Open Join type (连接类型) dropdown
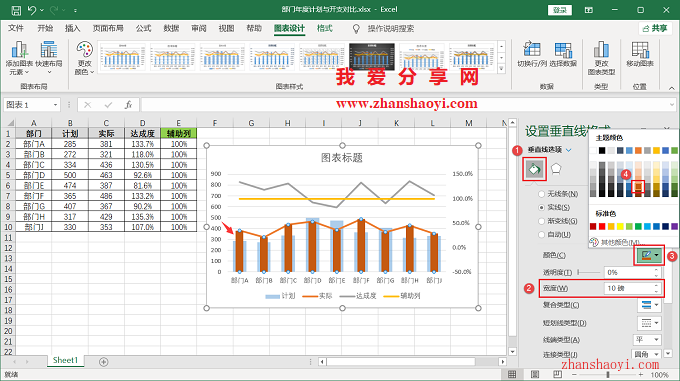 647,355
